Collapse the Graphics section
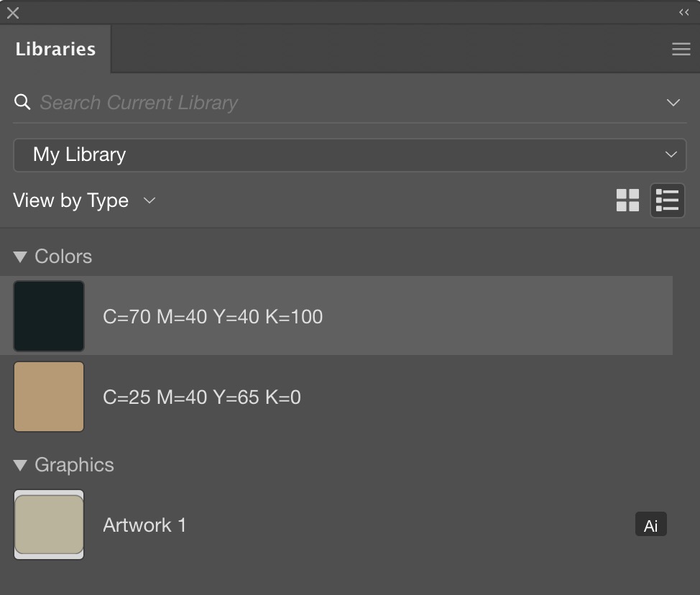This screenshot has width=700, height=595. click(20, 465)
